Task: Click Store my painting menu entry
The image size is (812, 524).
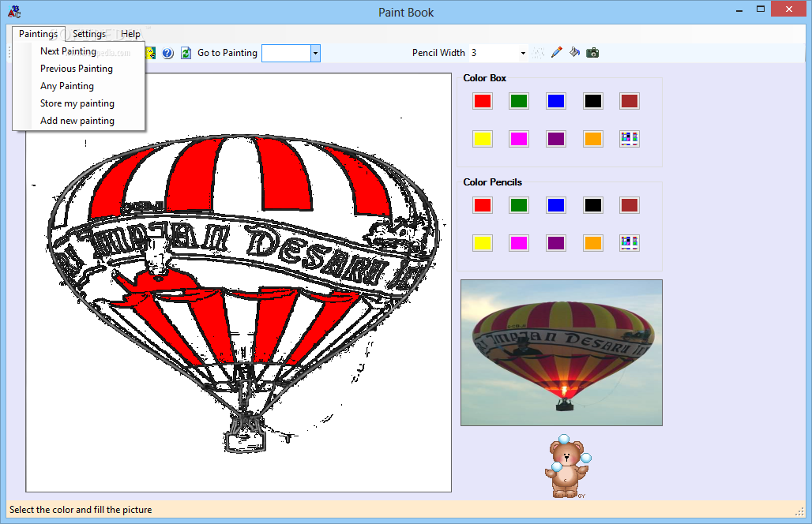Action: coord(78,103)
